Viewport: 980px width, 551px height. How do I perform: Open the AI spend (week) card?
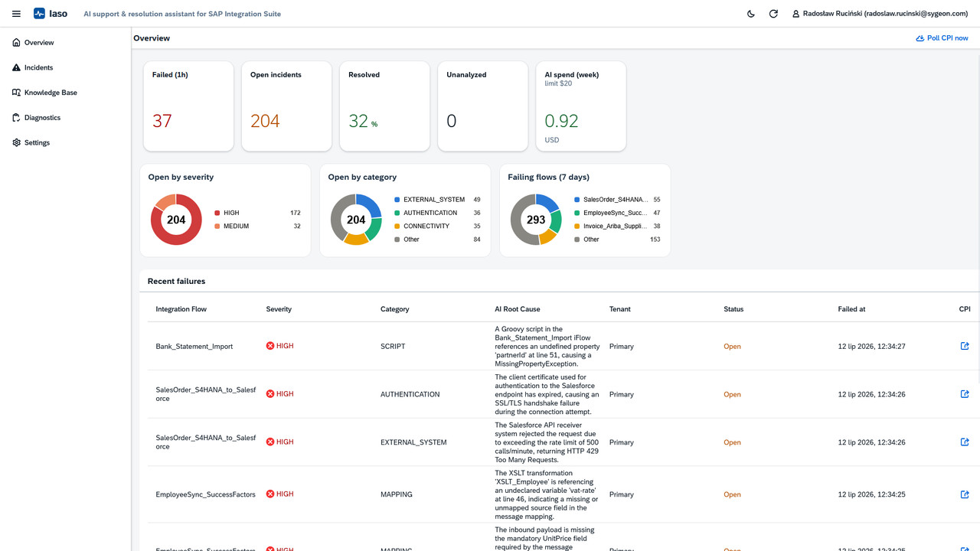point(580,106)
